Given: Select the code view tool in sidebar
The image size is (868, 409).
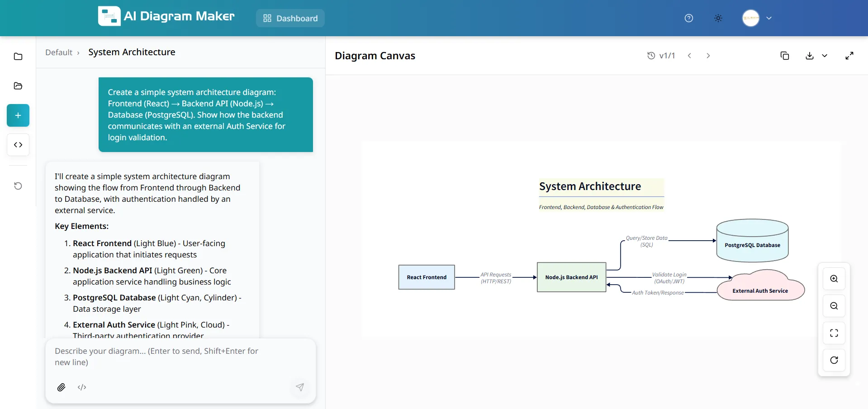Looking at the screenshot, I should pos(18,145).
